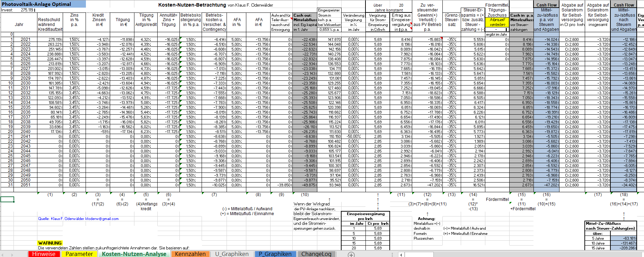The height and width of the screenshot is (257, 644).
Task: Switch to the Parameter sheet tab
Action: 79,254
